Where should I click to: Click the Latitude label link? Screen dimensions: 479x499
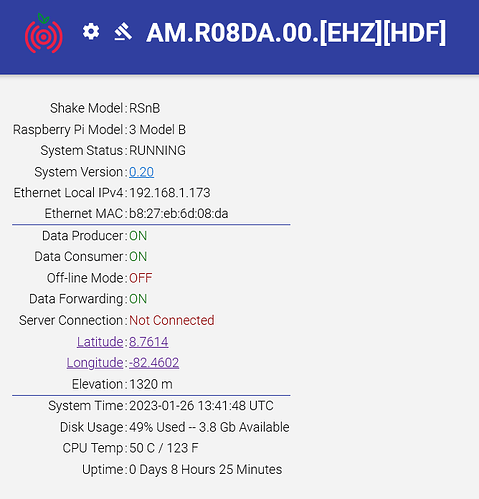[x=100, y=342]
